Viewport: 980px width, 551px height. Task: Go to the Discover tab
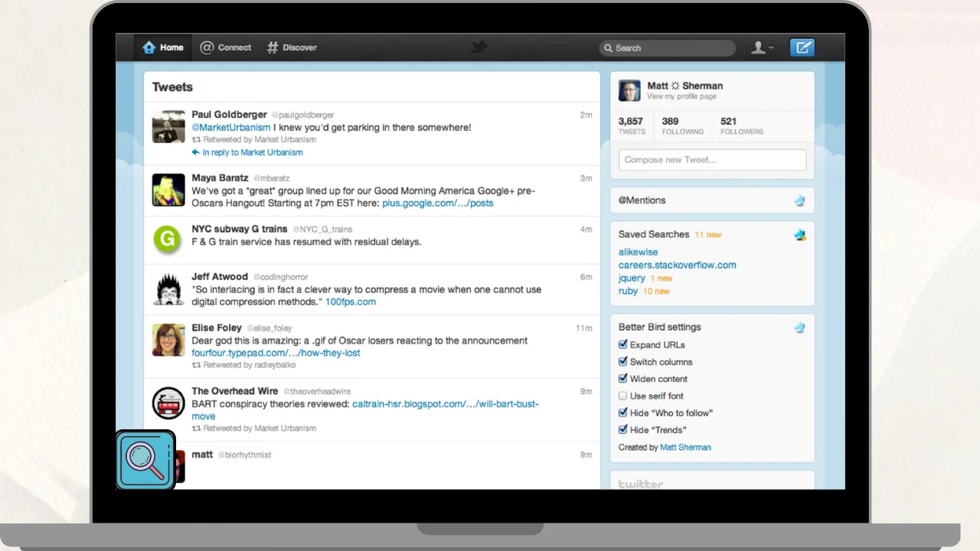click(292, 47)
